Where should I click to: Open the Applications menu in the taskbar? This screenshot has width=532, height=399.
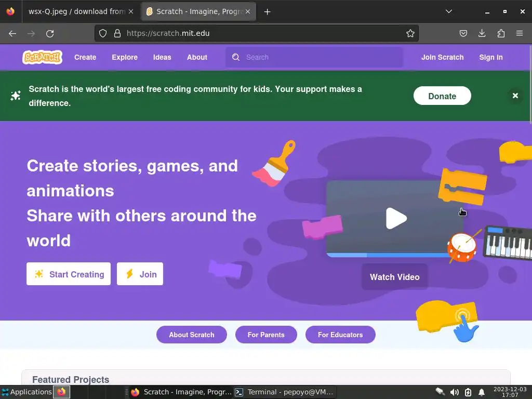click(27, 392)
